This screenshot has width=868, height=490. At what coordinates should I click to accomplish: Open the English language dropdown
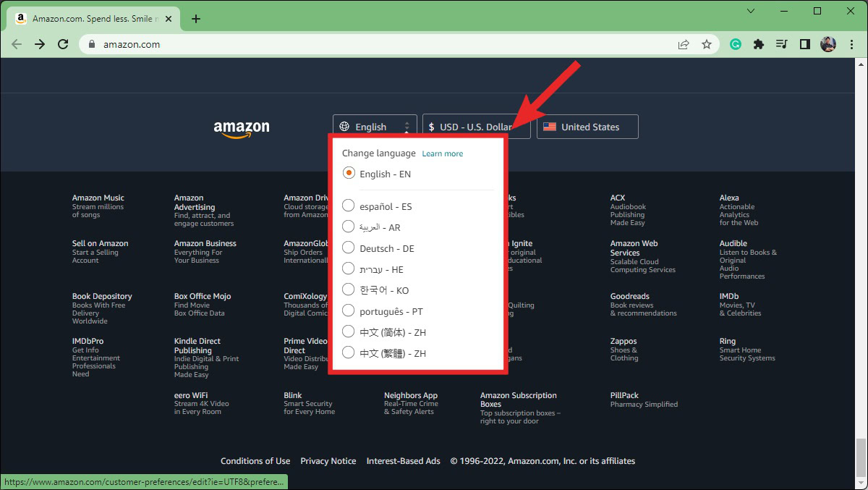(x=375, y=127)
